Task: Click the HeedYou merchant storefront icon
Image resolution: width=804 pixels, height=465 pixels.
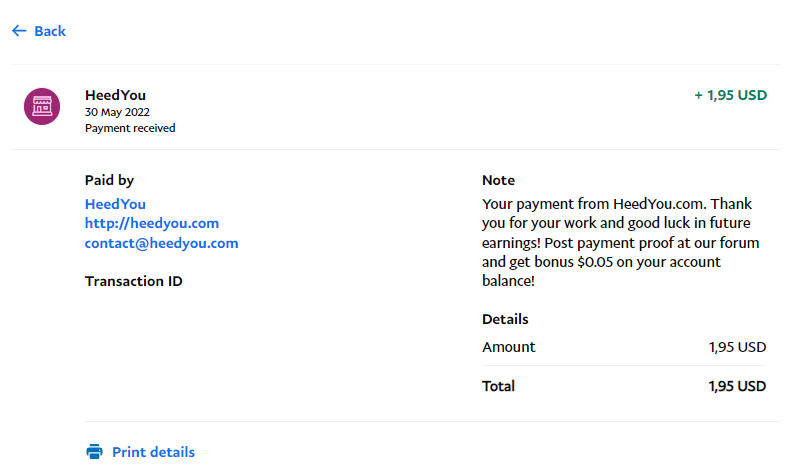Action: click(42, 106)
